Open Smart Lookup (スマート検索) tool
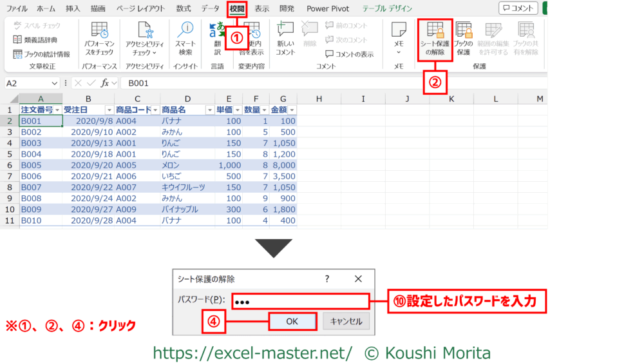 coord(185,39)
